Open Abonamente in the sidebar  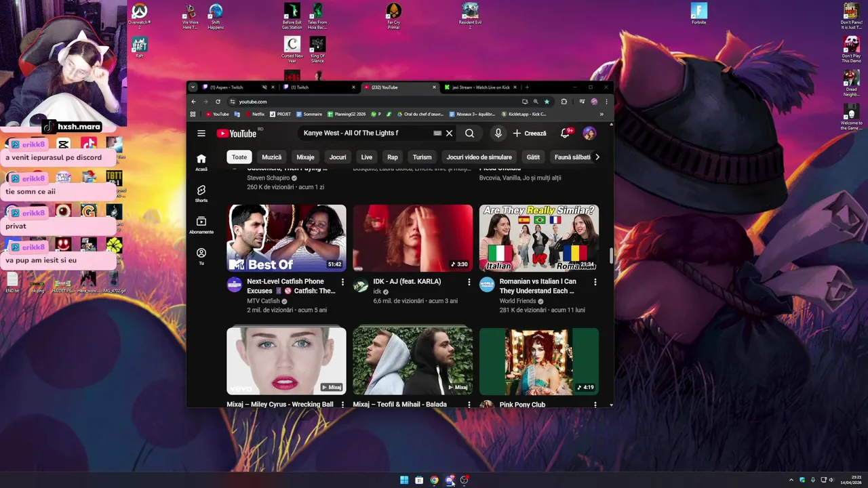coord(201,225)
